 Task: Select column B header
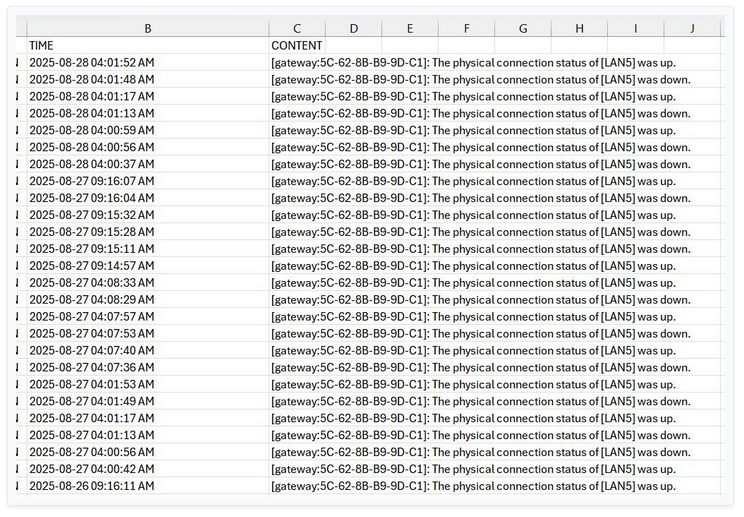click(148, 29)
